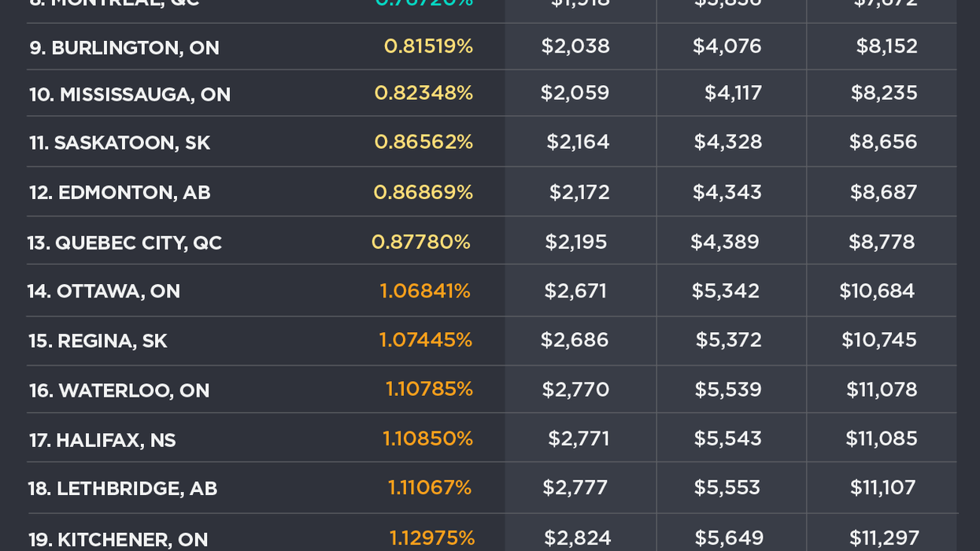Click the Saskatoon, SK row label
The image size is (980, 551).
[x=120, y=143]
